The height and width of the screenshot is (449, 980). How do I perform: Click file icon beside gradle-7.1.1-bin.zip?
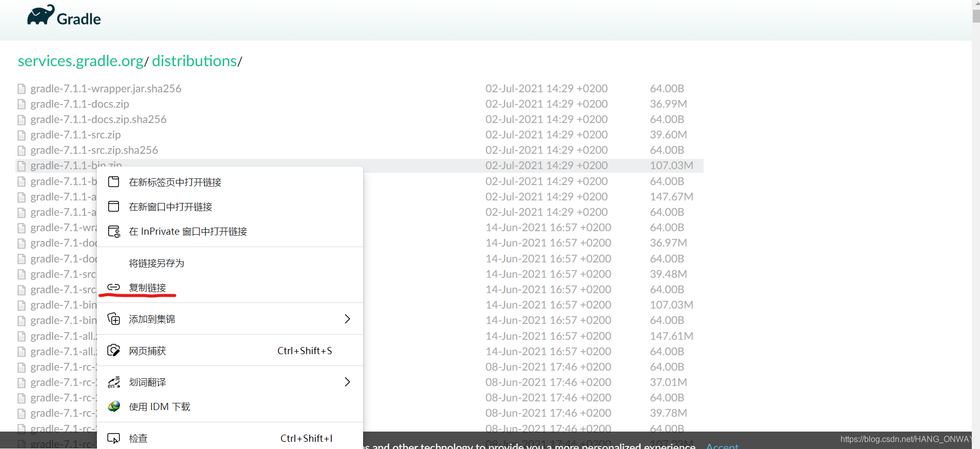(x=22, y=166)
